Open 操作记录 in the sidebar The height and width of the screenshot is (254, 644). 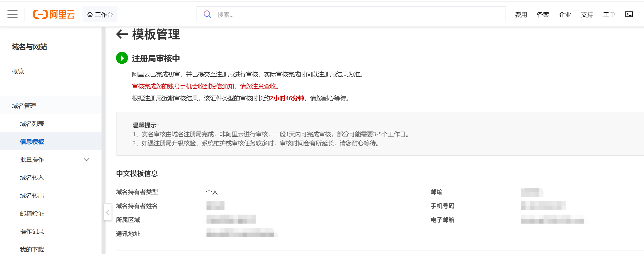32,231
